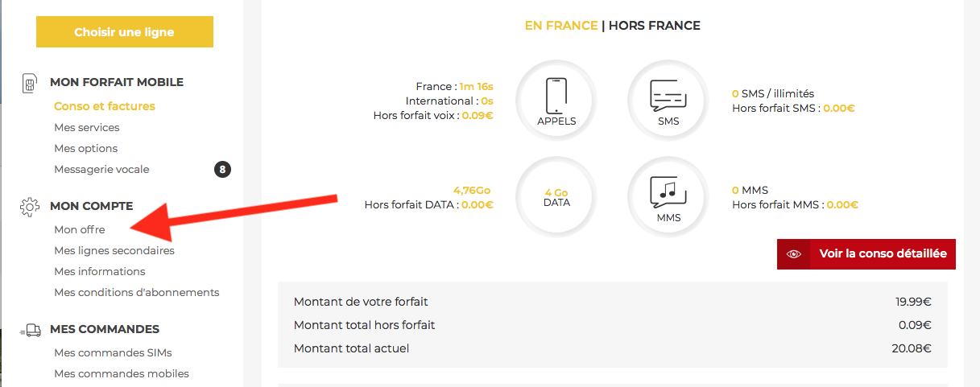Click the SIM card Mon Forfait Mobile icon
This screenshot has width=980, height=387.
(x=31, y=84)
